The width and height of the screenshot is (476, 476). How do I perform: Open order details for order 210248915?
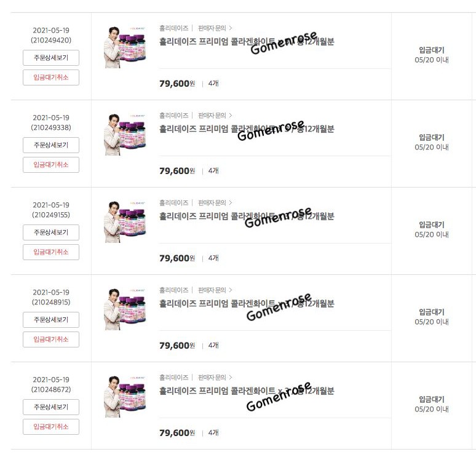(x=51, y=320)
